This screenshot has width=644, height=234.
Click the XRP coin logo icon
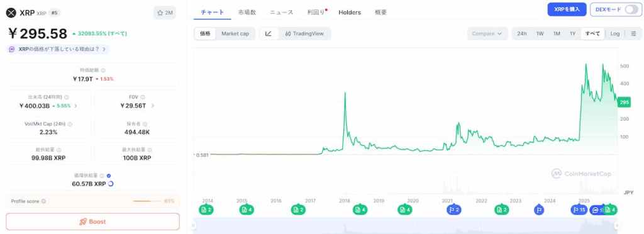point(11,13)
